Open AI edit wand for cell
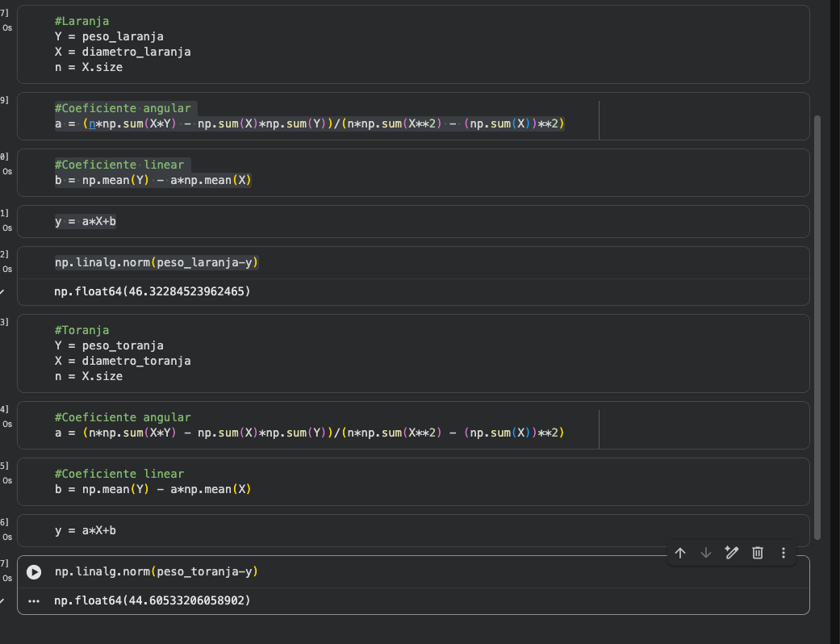Screen dimensions: 840x644 (732, 553)
